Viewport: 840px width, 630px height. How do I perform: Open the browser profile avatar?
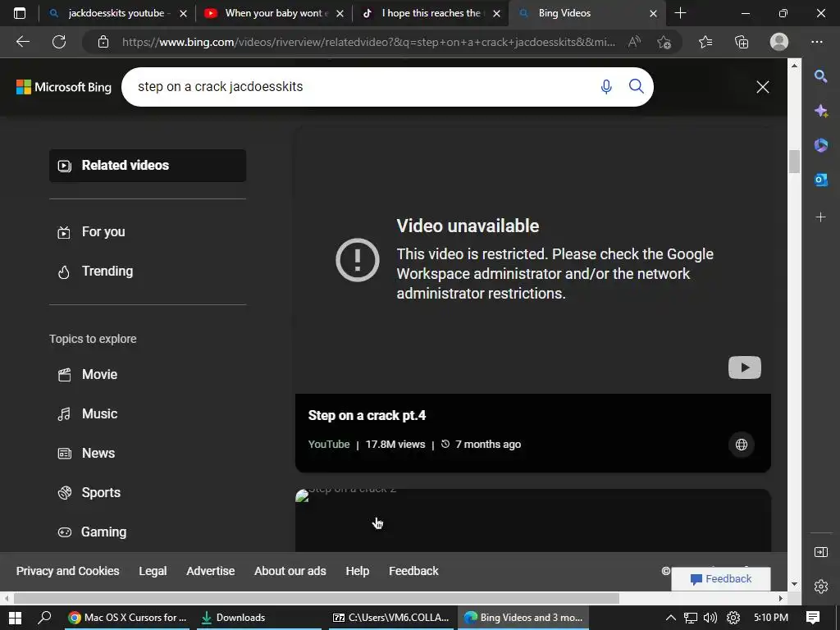(x=779, y=42)
